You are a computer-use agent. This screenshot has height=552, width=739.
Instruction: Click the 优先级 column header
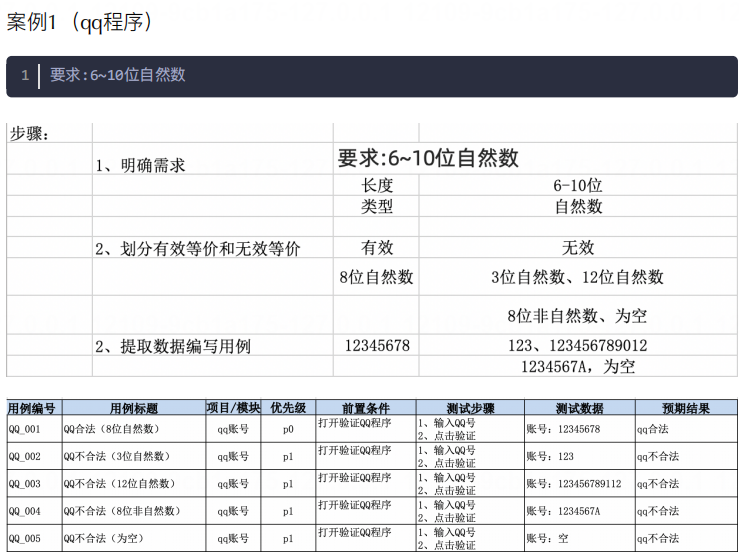288,408
